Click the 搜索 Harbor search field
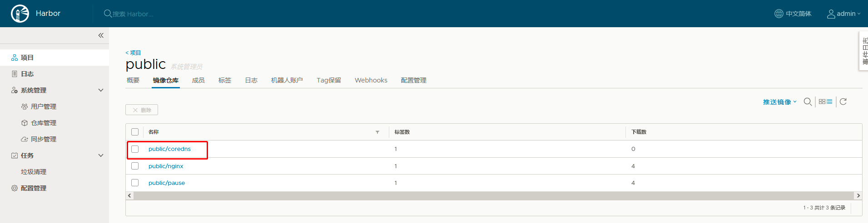Image resolution: width=868 pixels, height=223 pixels. 133,14
